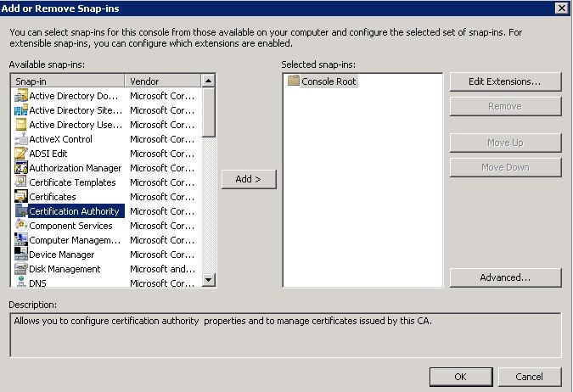Click the description text about certification authority

(223, 321)
